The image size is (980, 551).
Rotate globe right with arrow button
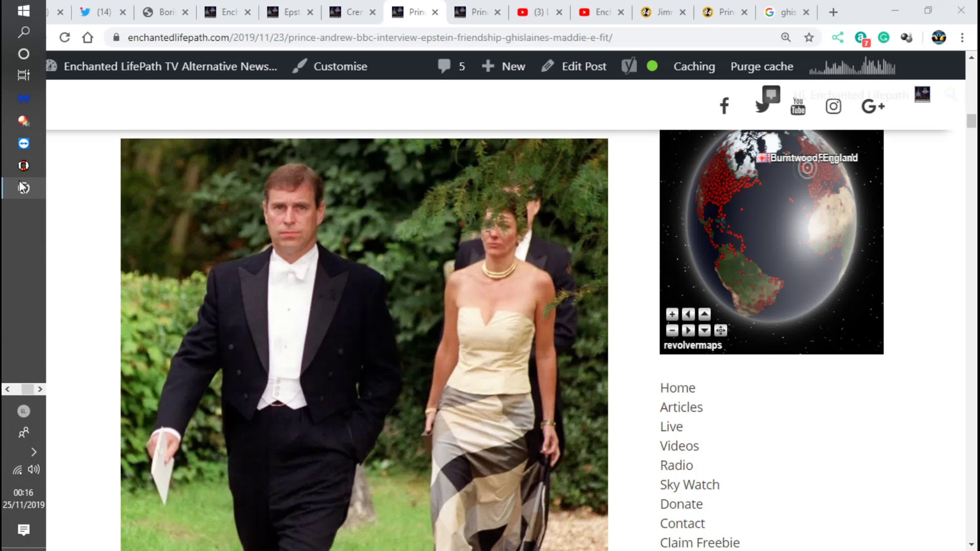(x=688, y=331)
